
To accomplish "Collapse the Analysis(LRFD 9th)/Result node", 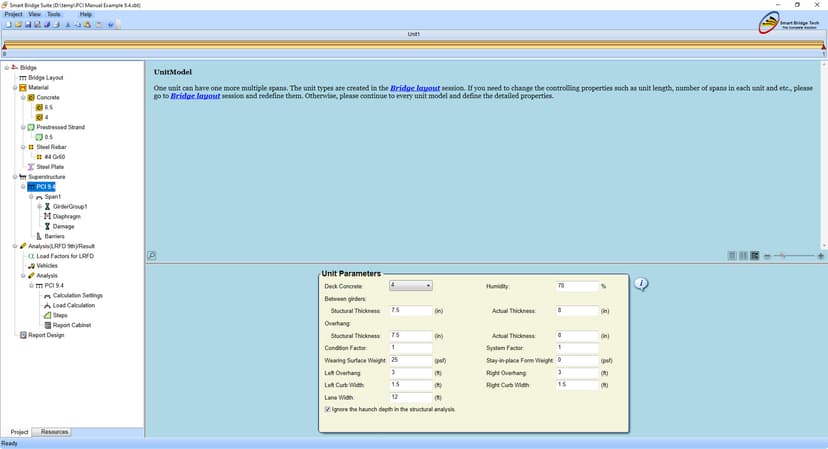I will click(x=15, y=246).
